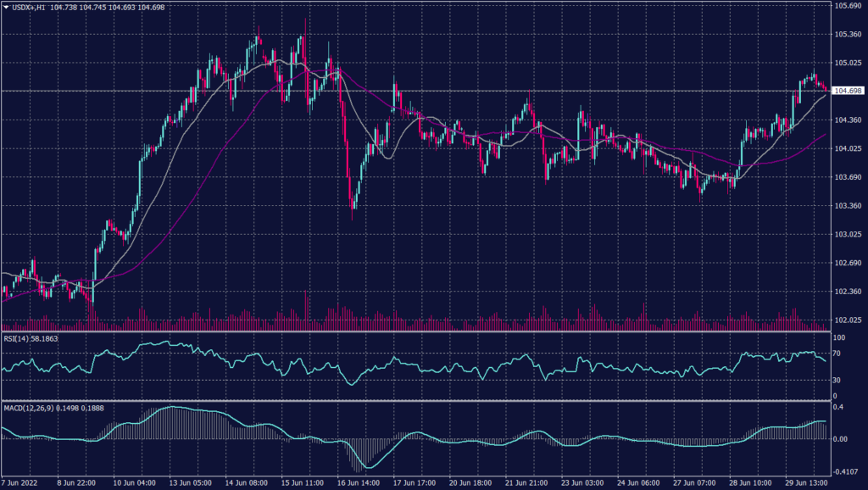Click the tallest red volume bar
The width and height of the screenshot is (868, 490).
303,307
